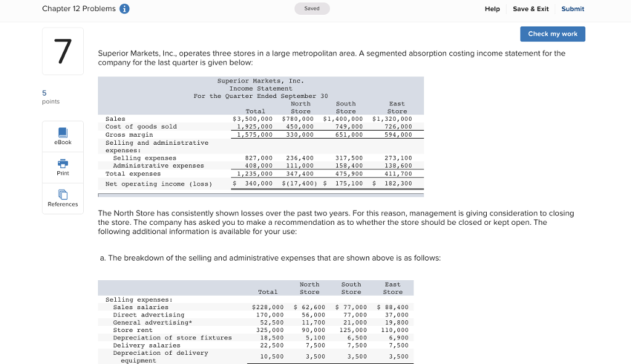This screenshot has height=364, width=631.
Task: Open the References resource
Action: click(62, 198)
